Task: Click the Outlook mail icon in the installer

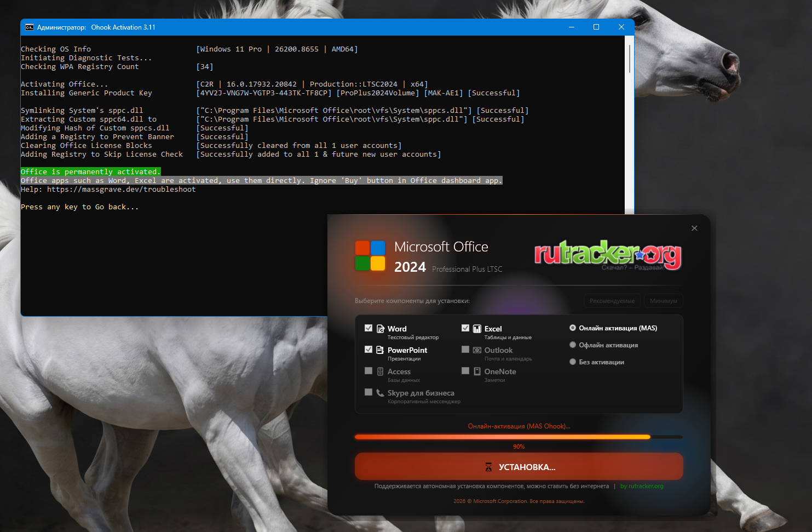Action: (477, 350)
